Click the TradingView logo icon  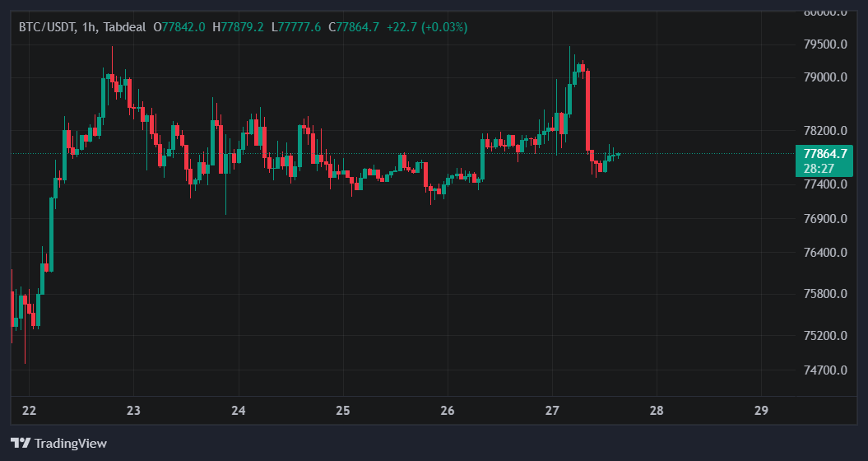click(21, 443)
